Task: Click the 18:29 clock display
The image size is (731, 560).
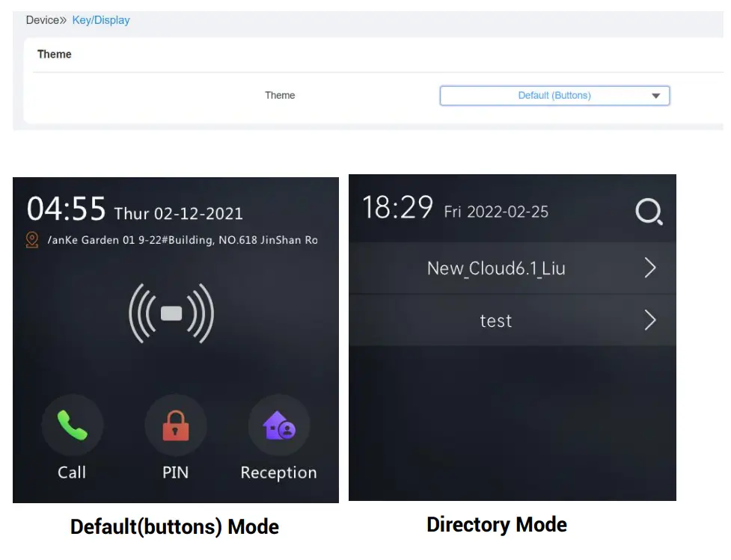Action: tap(397, 207)
